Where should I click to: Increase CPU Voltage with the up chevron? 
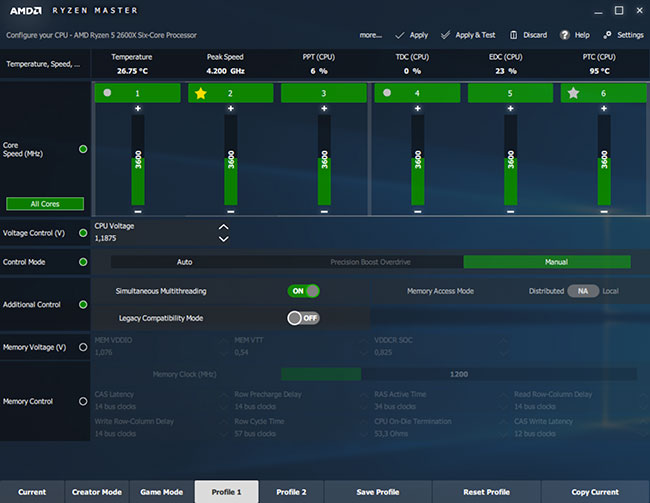click(223, 227)
